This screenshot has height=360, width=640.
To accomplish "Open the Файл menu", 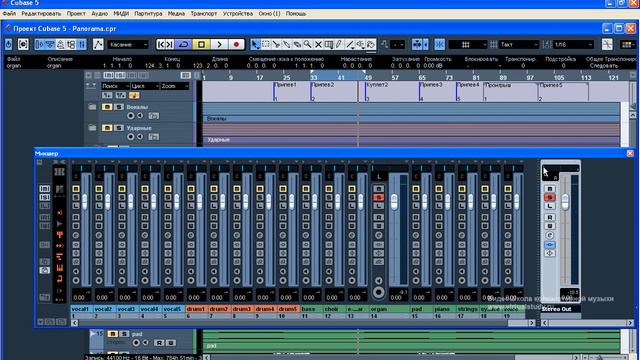I will point(9,13).
